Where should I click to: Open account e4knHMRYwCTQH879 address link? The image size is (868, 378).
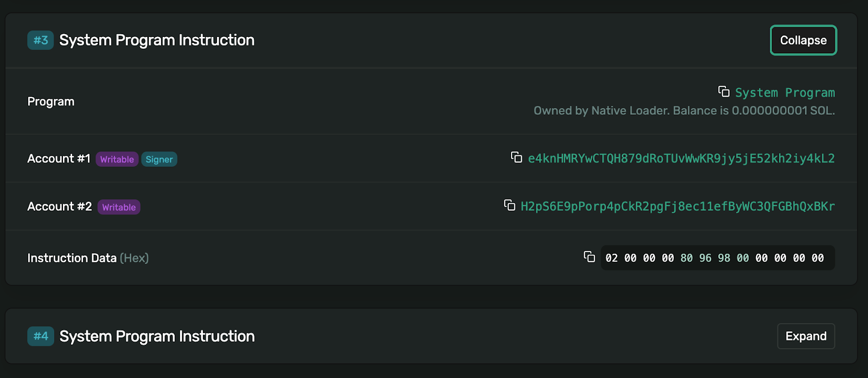click(681, 159)
